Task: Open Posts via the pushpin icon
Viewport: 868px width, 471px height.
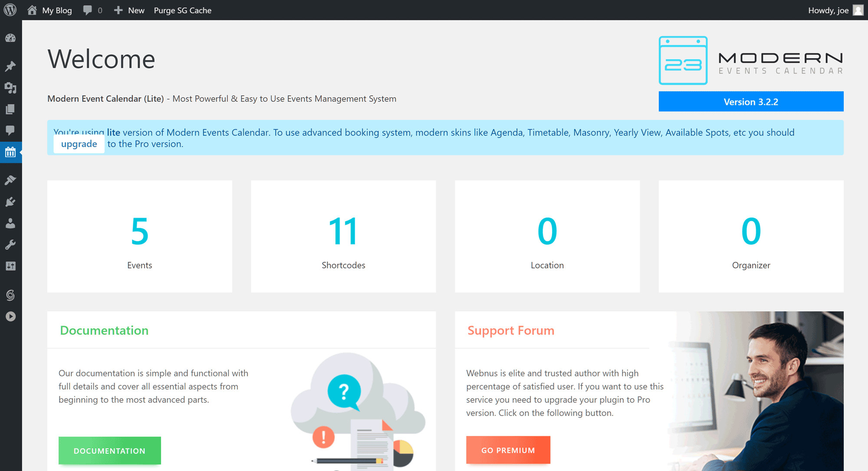Action: [10, 66]
